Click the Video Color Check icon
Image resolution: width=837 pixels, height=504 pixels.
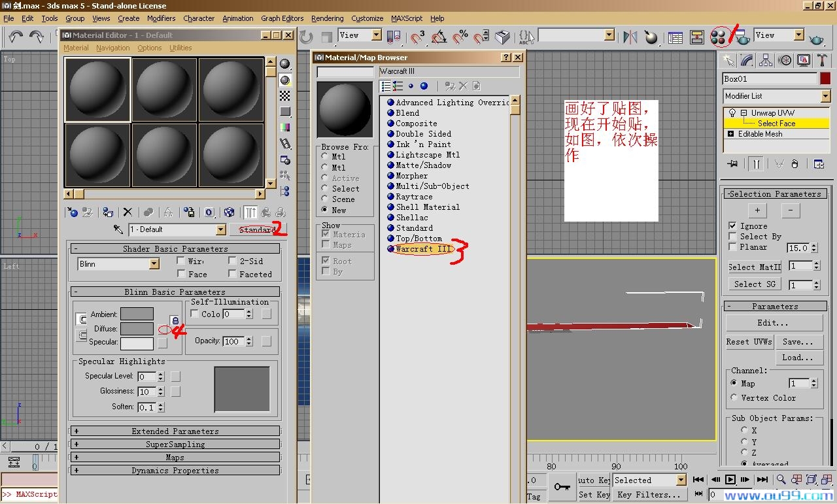point(285,127)
